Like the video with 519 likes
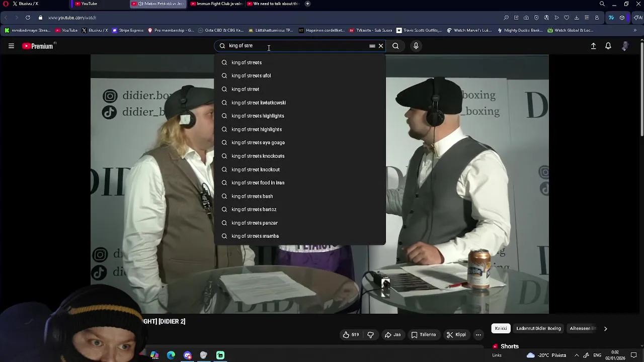Screen dimensions: 644x362 click(351, 335)
